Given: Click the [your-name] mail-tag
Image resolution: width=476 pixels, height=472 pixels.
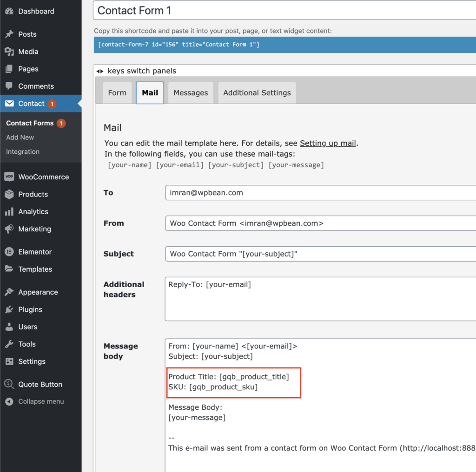Looking at the screenshot, I should point(130,165).
